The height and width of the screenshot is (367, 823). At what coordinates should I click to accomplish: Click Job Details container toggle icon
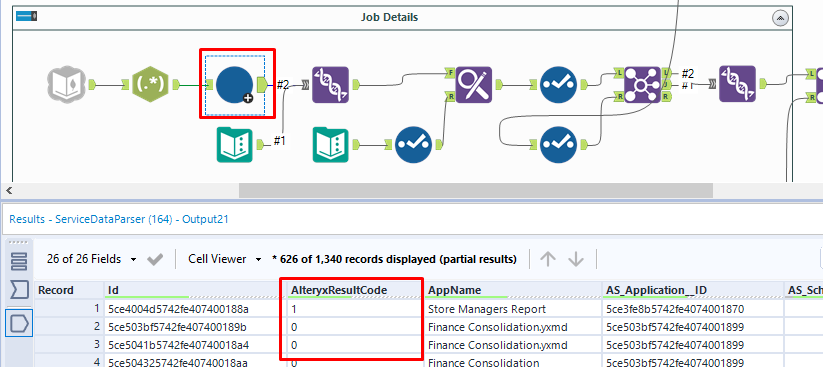[26, 16]
